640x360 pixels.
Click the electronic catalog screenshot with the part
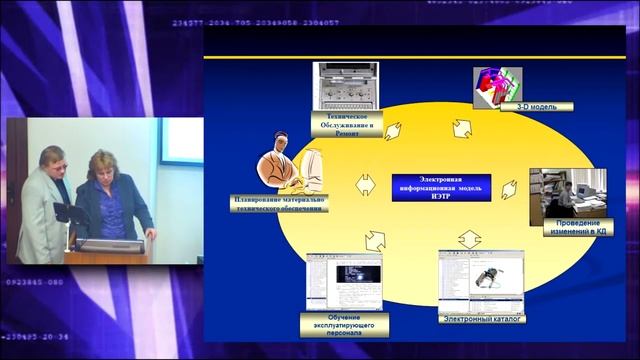click(481, 282)
